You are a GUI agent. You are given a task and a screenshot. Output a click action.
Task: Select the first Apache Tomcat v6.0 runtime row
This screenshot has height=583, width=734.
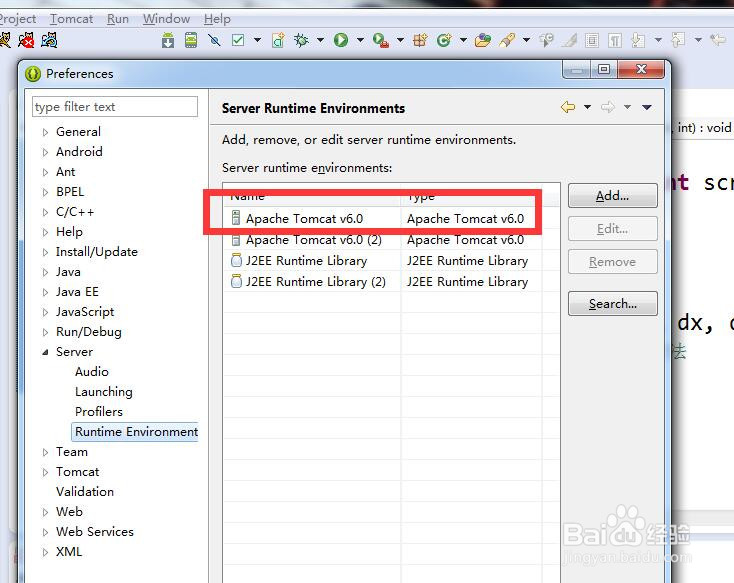pos(391,219)
